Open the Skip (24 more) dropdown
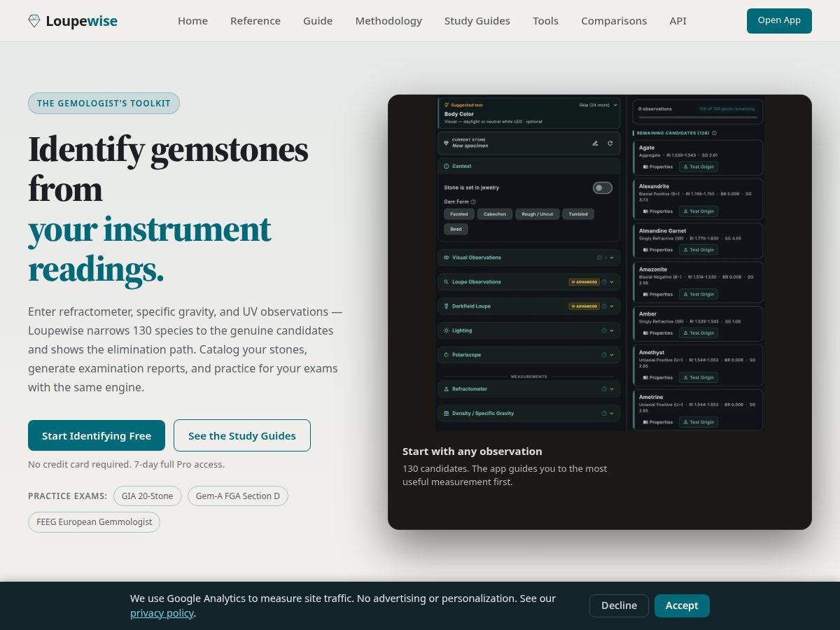 click(598, 105)
